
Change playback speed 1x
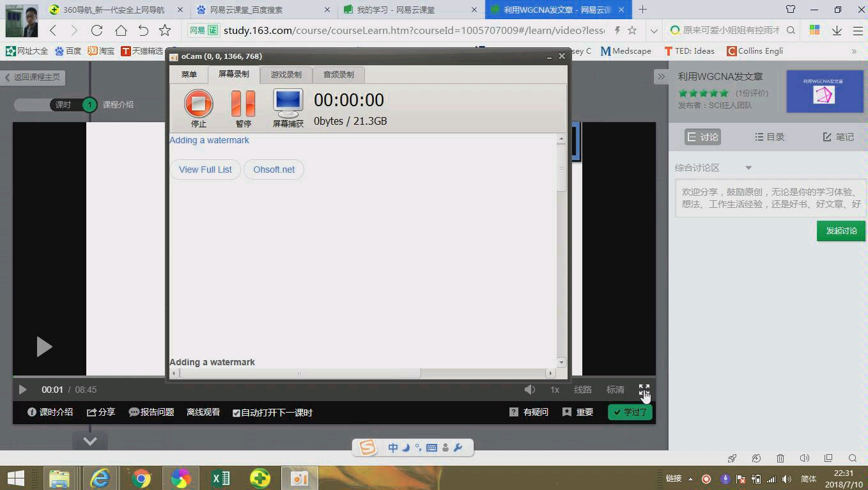tap(555, 390)
